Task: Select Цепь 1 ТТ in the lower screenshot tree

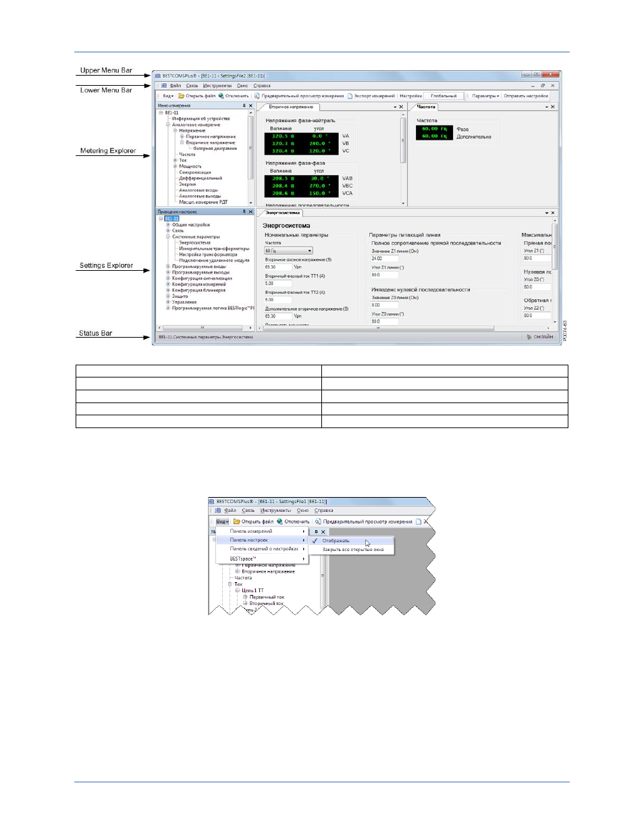Action: tap(252, 590)
